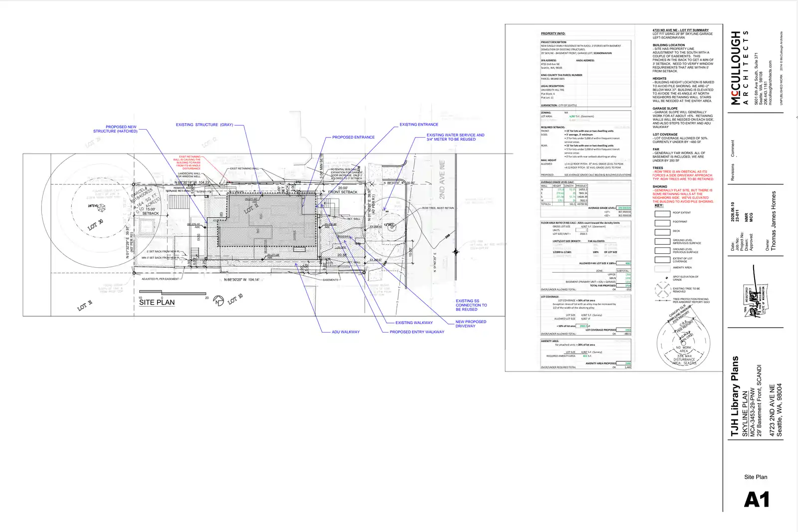798x532 pixels.
Task: Click the 'EXISTING SS CONNECTION TO BE REUSED' note
Action: tap(471, 305)
